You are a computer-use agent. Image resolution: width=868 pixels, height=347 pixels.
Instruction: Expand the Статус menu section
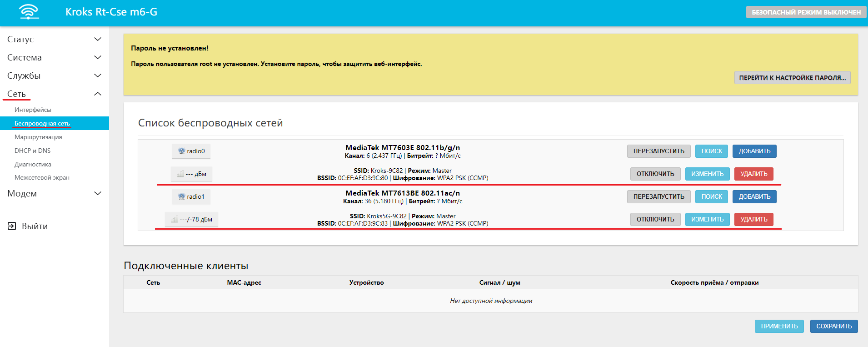(54, 39)
